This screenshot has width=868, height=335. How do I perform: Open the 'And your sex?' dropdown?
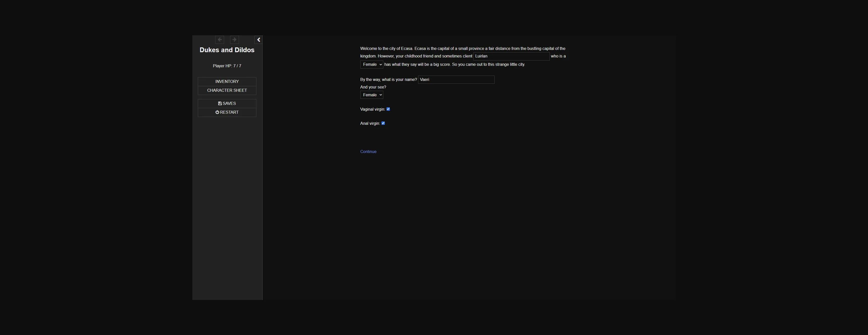pos(371,95)
